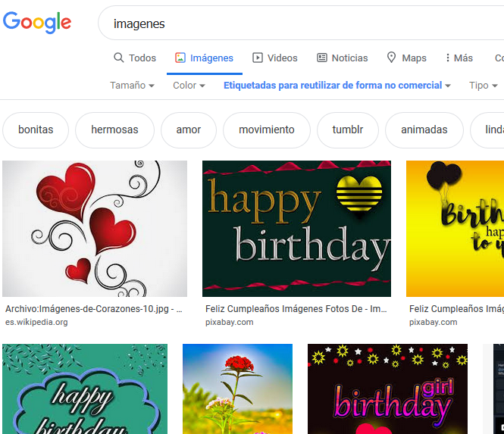Screen dimensions: 504x434
Task: Go to the Maps tab
Action: click(407, 58)
